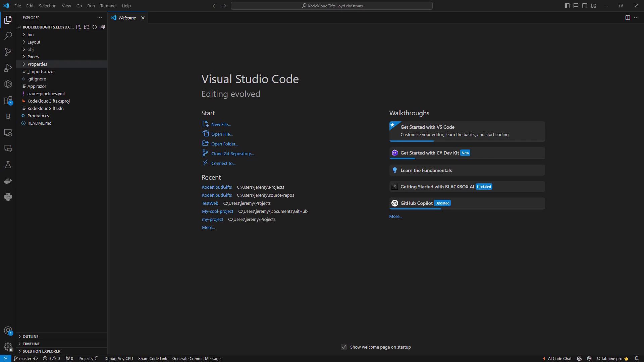Open the Run and Debug view

tap(8, 68)
